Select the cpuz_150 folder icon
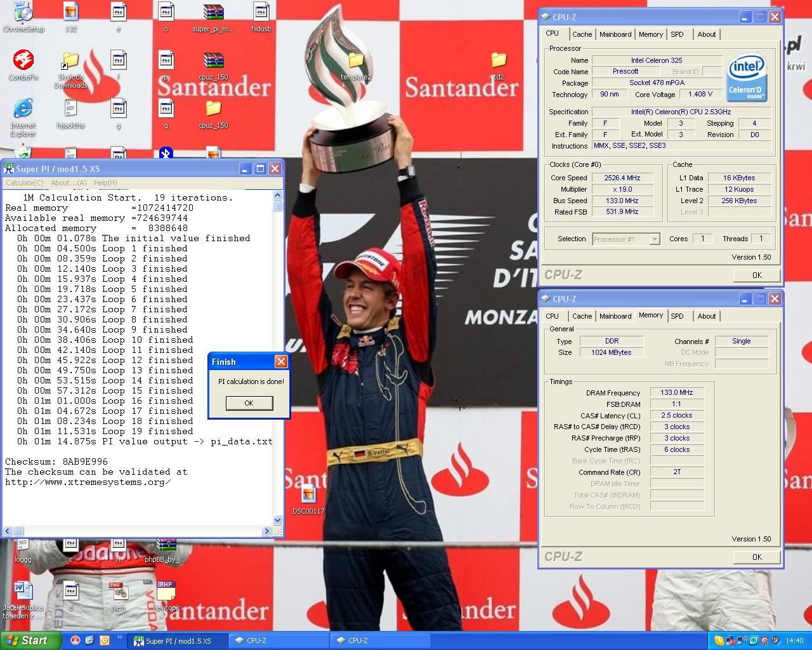 (214, 114)
